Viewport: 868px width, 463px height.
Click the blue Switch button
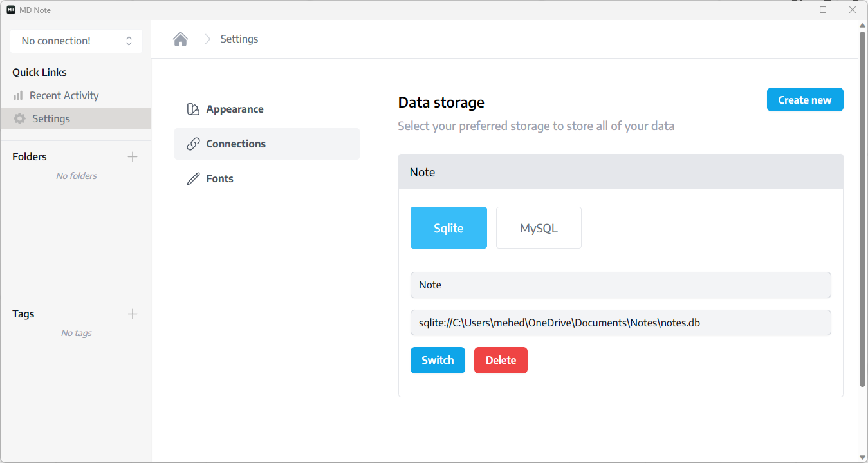(438, 360)
